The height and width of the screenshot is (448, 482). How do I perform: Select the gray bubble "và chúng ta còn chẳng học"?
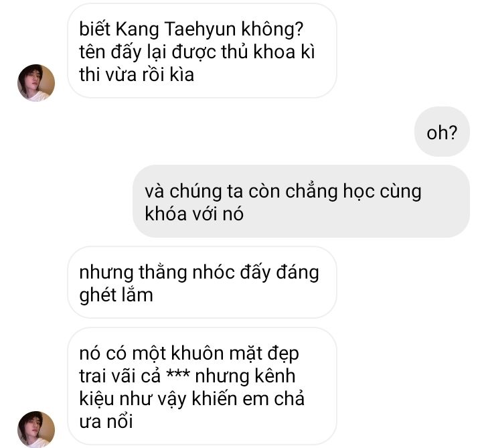click(x=301, y=202)
